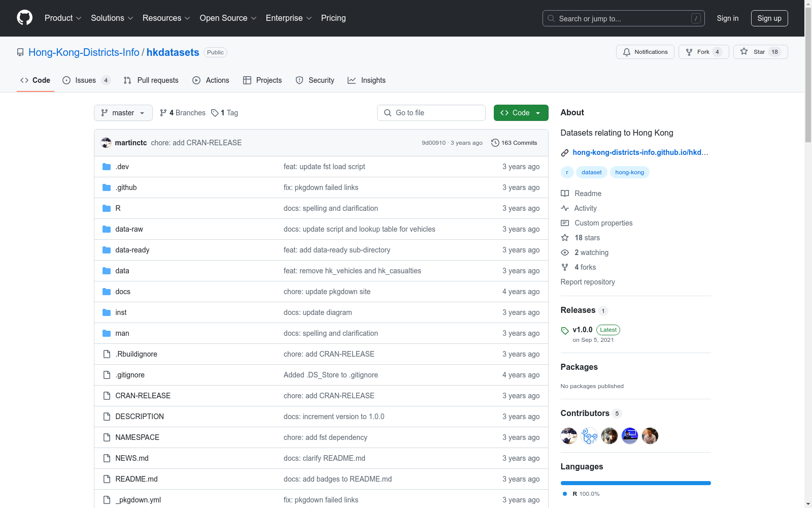The image size is (812, 508).
Task: Open the CRAN-RELEASE file
Action: 143,396
